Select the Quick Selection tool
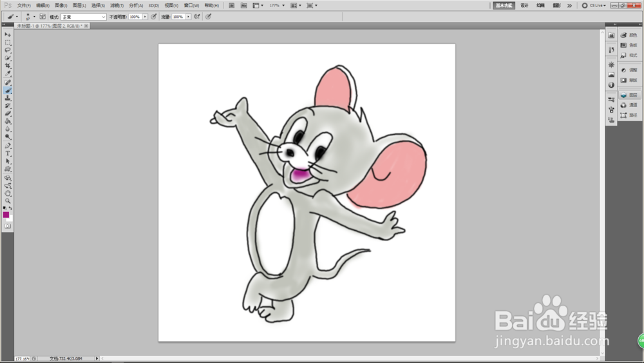This screenshot has width=644, height=363. coord(7,58)
